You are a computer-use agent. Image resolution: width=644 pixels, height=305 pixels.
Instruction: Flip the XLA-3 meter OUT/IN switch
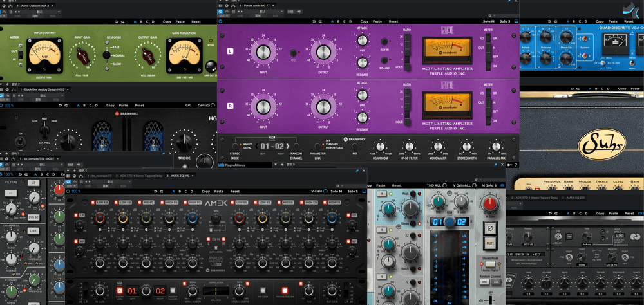(19, 53)
